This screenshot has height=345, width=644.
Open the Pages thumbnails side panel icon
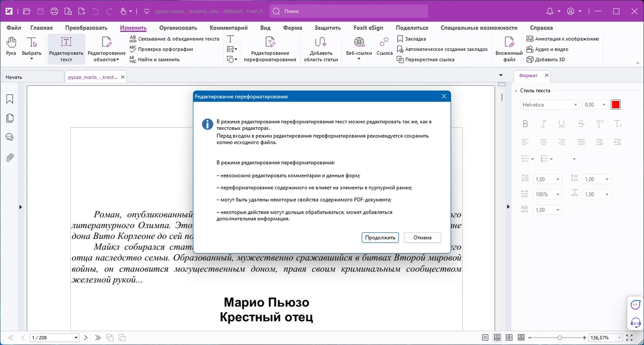10,118
